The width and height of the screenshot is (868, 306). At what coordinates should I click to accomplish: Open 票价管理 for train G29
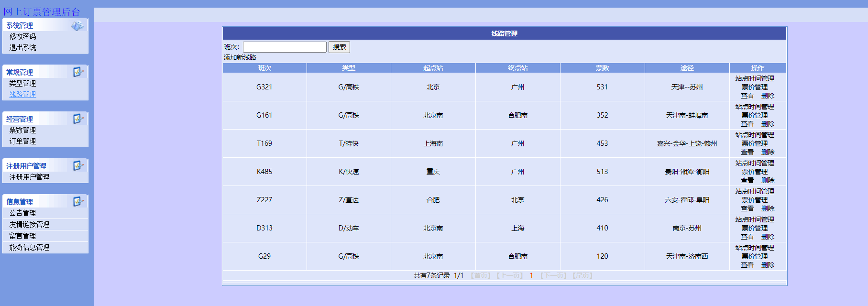tap(755, 256)
